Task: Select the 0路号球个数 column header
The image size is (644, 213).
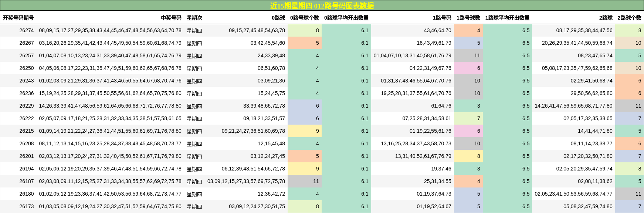Action: coord(305,18)
